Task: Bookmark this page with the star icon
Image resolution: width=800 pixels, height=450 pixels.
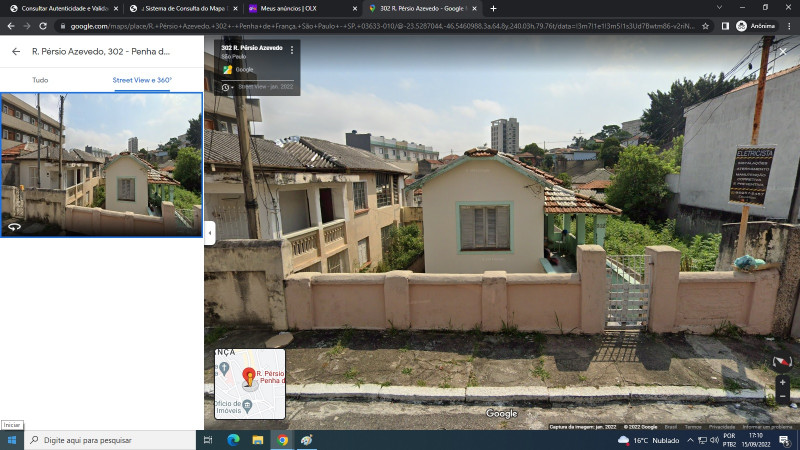Action: [706, 26]
